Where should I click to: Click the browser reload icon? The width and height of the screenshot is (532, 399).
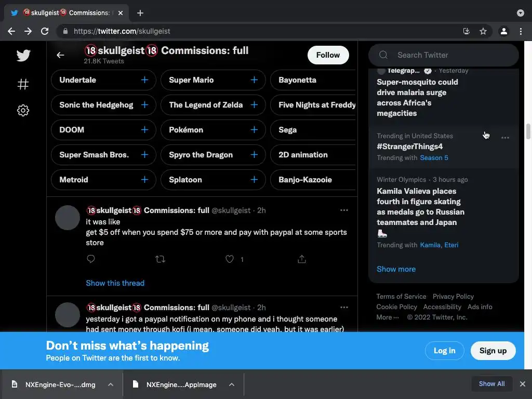45,31
